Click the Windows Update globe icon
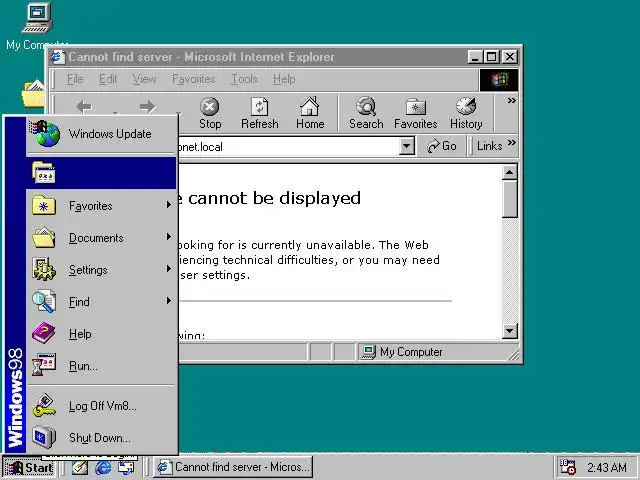Screen dimensions: 640x480 click(x=44, y=133)
